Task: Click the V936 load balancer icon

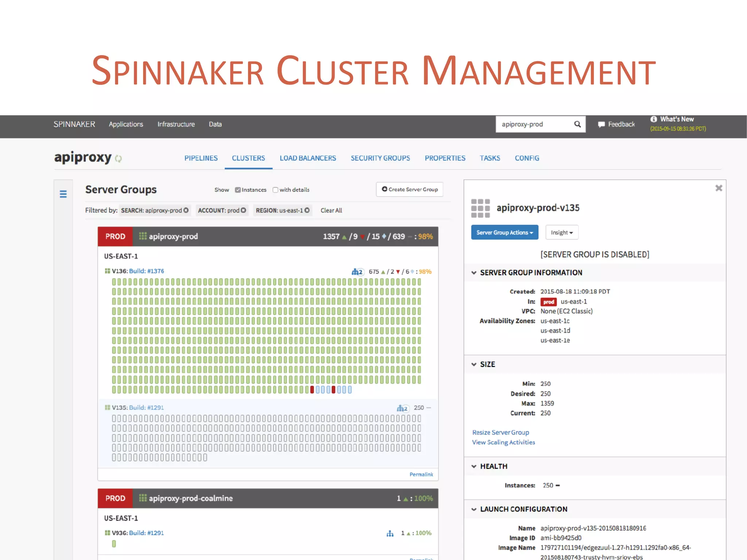Action: [x=390, y=533]
